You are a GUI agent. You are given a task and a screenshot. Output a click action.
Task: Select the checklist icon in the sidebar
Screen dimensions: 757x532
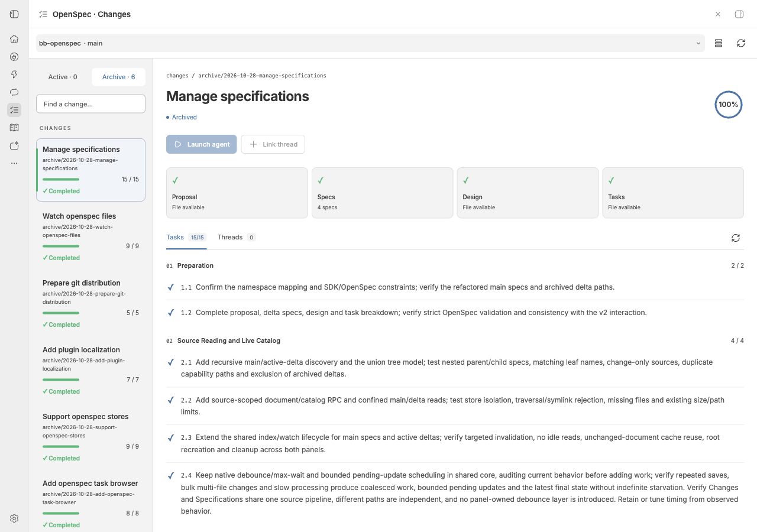click(14, 110)
